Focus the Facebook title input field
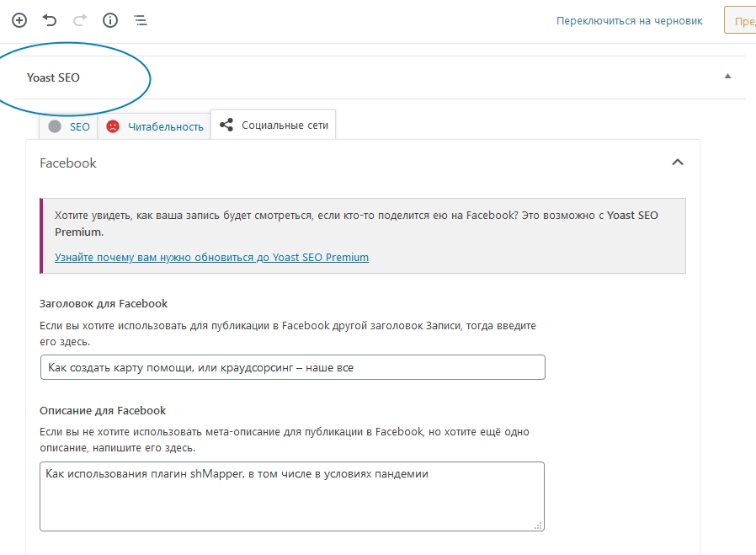 tap(292, 367)
